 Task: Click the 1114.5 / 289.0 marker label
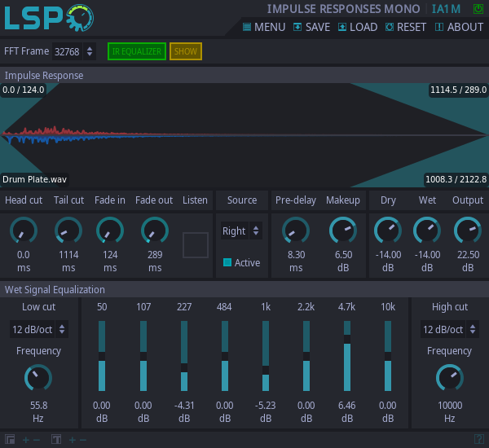point(458,90)
